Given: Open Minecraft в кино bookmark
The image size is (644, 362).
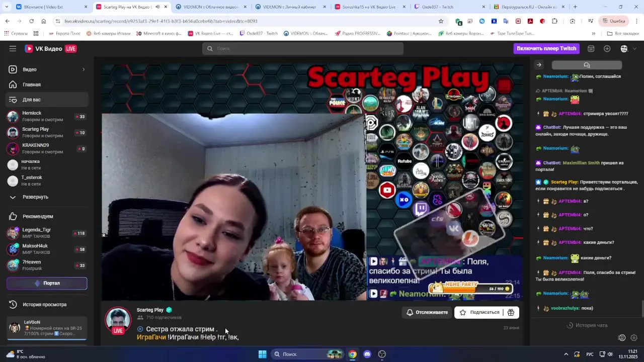Looking at the screenshot, I should point(158,33).
